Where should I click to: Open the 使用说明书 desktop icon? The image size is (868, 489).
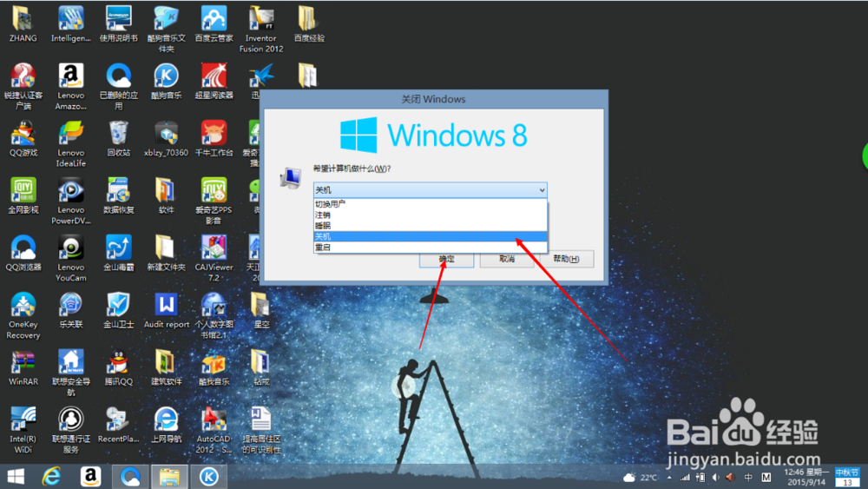[118, 23]
